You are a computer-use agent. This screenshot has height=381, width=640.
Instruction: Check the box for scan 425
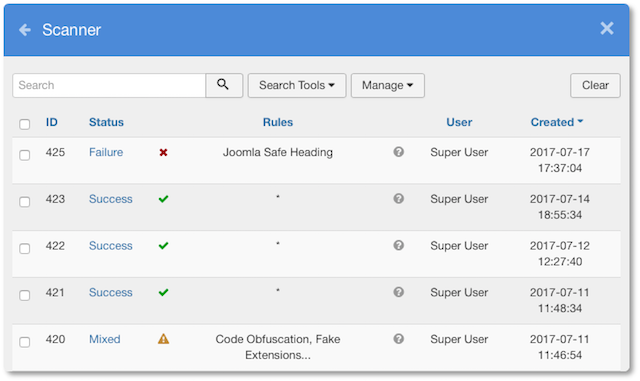point(24,155)
